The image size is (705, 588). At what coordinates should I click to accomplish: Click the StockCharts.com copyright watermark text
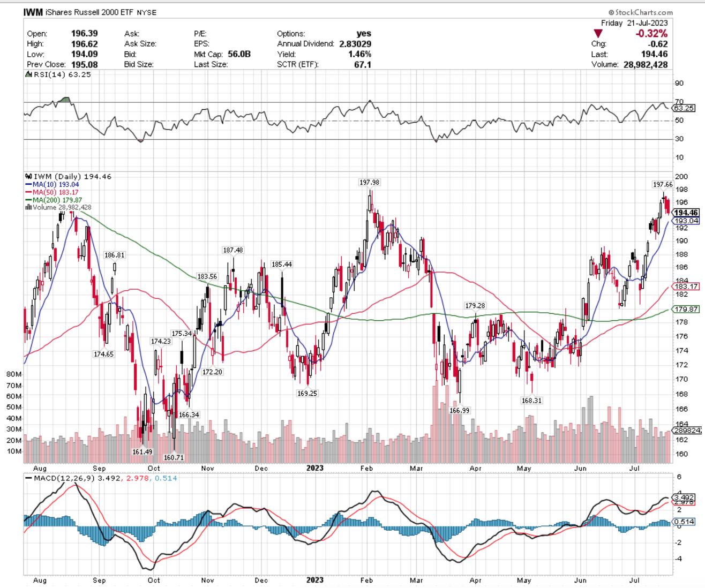(x=641, y=12)
